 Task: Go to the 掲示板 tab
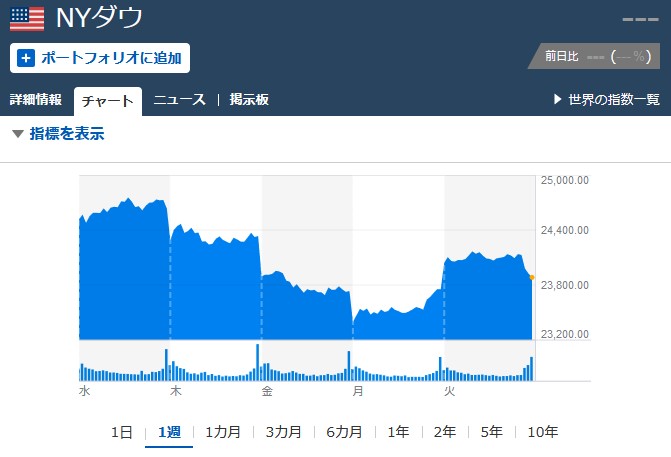coord(249,100)
